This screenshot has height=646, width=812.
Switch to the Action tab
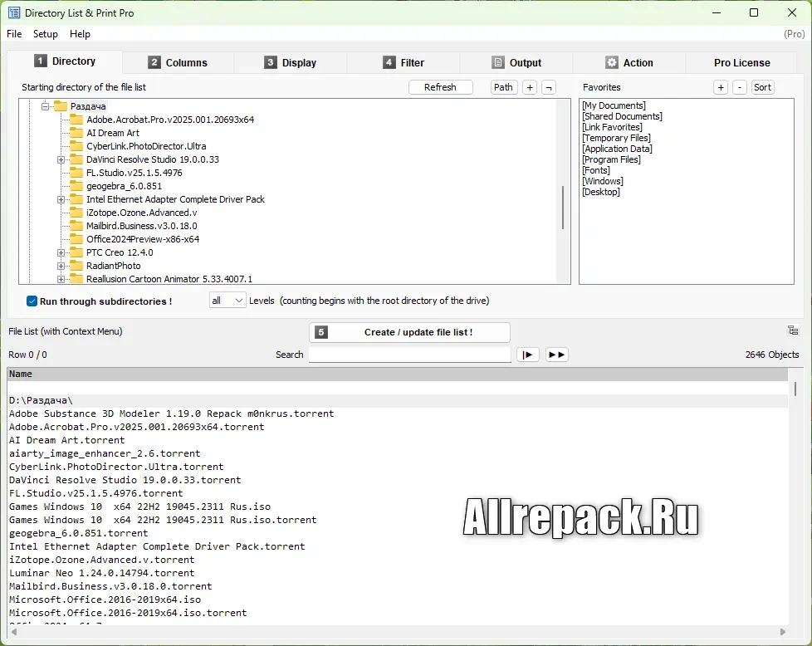point(629,62)
